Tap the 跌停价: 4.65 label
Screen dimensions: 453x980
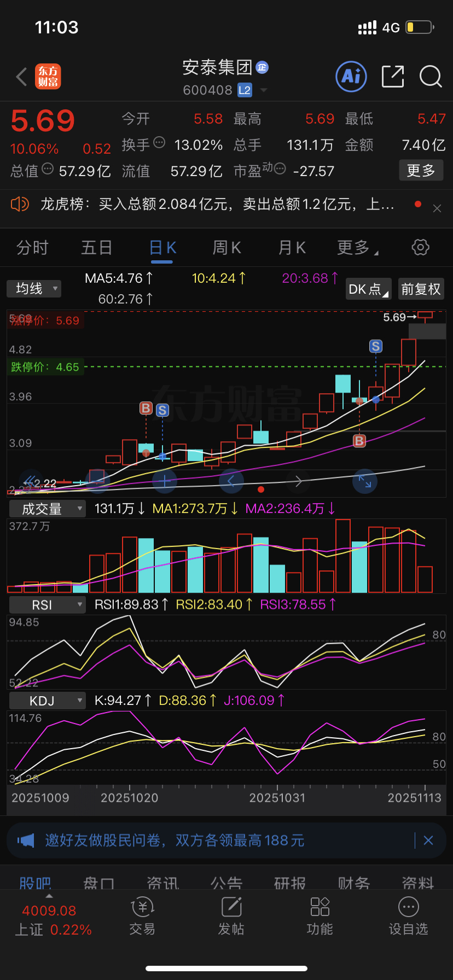click(x=45, y=367)
